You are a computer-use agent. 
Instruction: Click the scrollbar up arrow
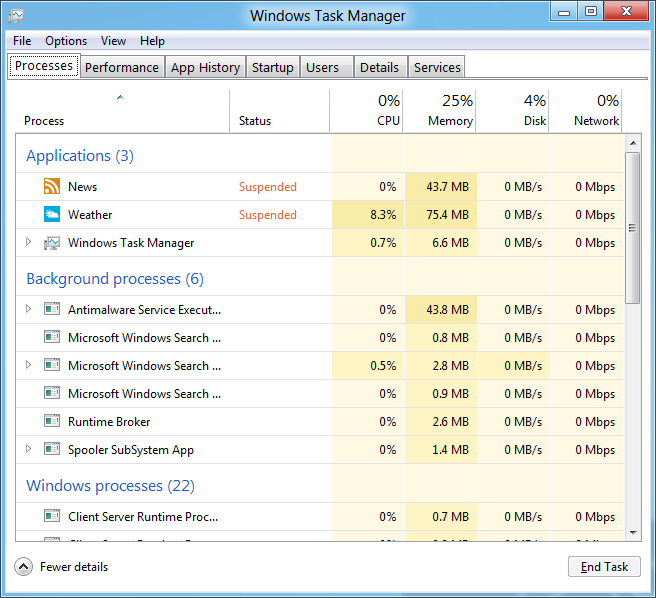point(633,143)
